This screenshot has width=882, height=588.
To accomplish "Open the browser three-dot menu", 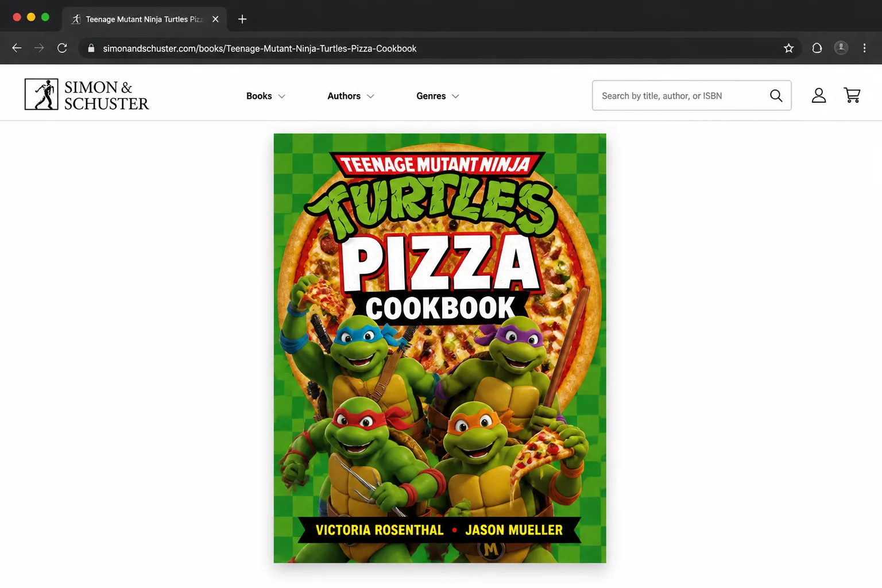I will click(864, 48).
